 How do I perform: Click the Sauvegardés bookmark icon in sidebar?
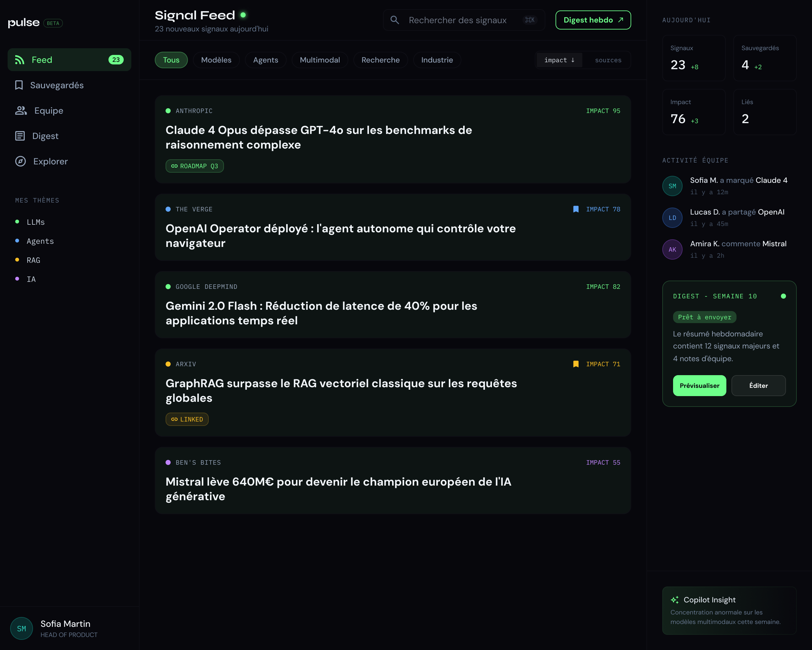(19, 85)
